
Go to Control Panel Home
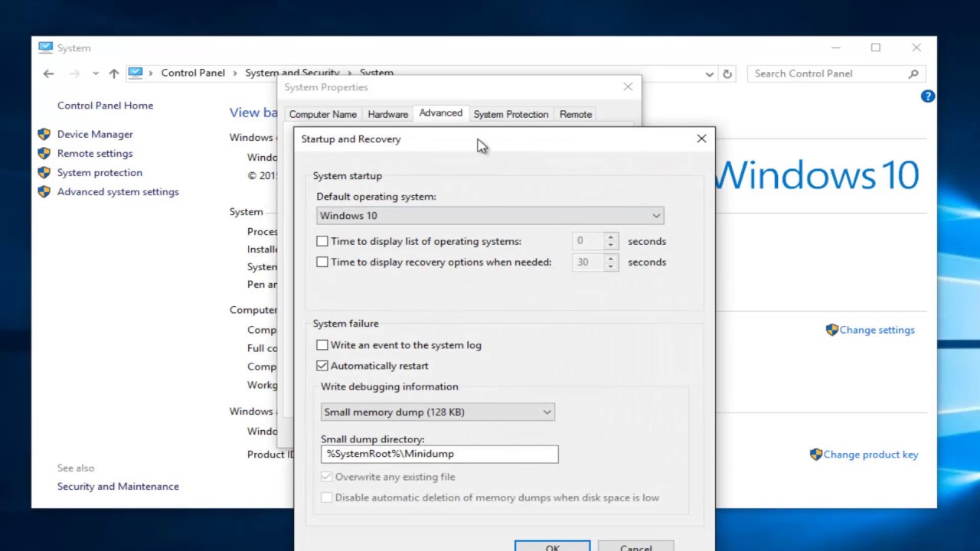pyautogui.click(x=105, y=106)
